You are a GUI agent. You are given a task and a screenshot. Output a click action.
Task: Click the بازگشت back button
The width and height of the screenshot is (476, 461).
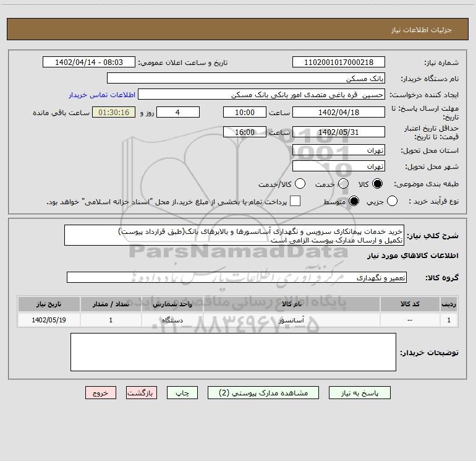tap(142, 393)
